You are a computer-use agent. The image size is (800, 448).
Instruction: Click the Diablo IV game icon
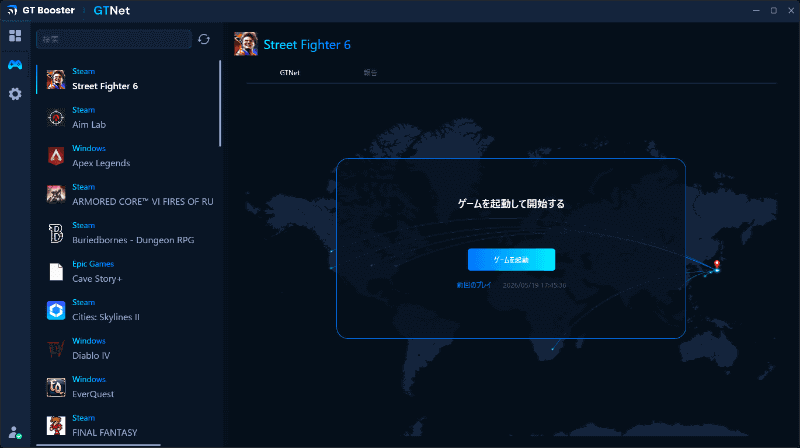pyautogui.click(x=56, y=349)
